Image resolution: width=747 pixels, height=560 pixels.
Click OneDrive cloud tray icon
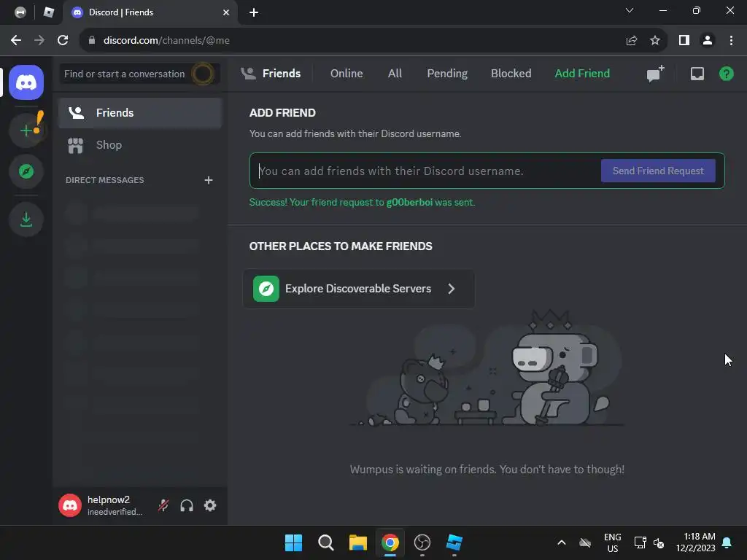585,542
